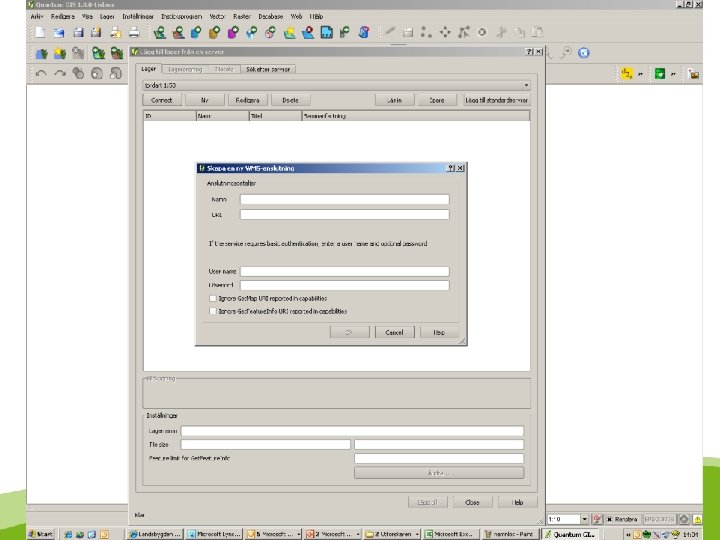The height and width of the screenshot is (540, 720).
Task: Click the Spara button
Action: click(437, 100)
